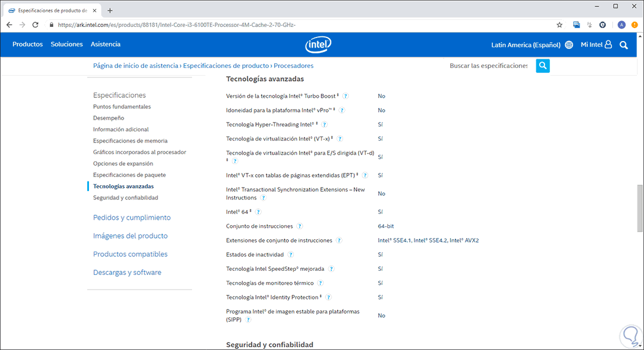644x350 pixels.
Task: Click the blue specifications search button
Action: [543, 66]
